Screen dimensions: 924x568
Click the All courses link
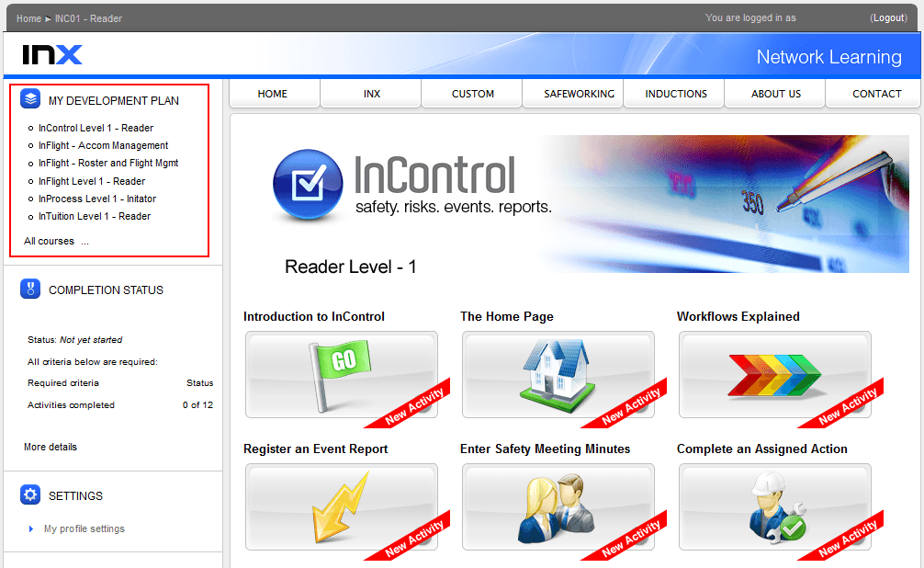(x=49, y=241)
